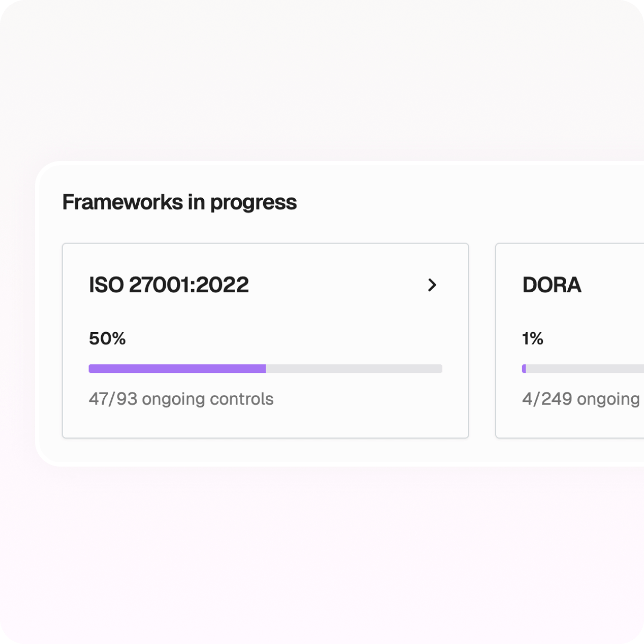Click the word "ongoing" on the DORA card

pyautogui.click(x=609, y=400)
